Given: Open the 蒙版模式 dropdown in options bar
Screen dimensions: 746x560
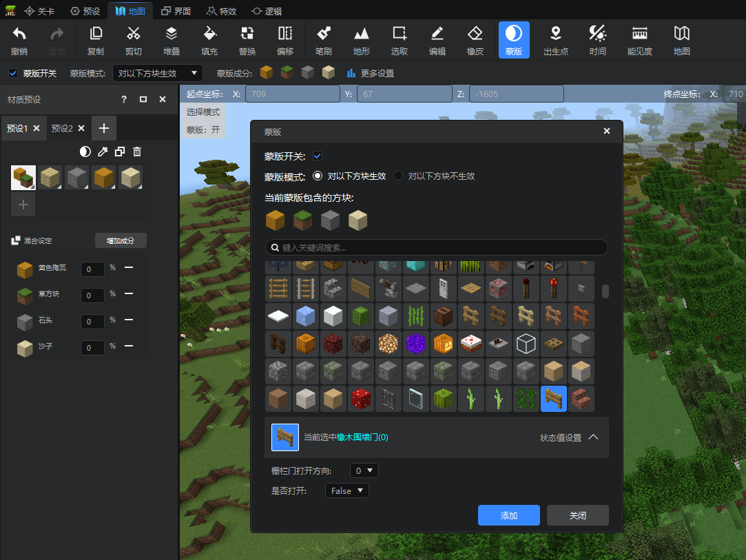Looking at the screenshot, I should pyautogui.click(x=158, y=73).
